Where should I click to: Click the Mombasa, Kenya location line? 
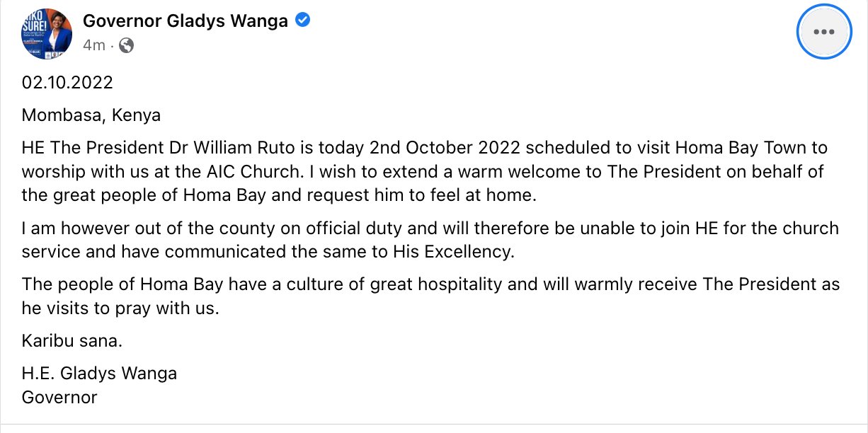coord(91,115)
